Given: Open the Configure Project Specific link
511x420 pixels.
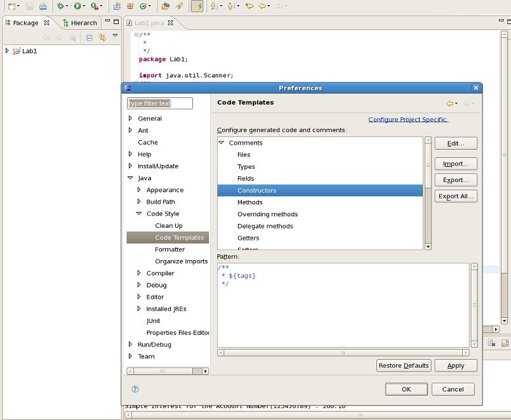Looking at the screenshot, I should point(408,119).
